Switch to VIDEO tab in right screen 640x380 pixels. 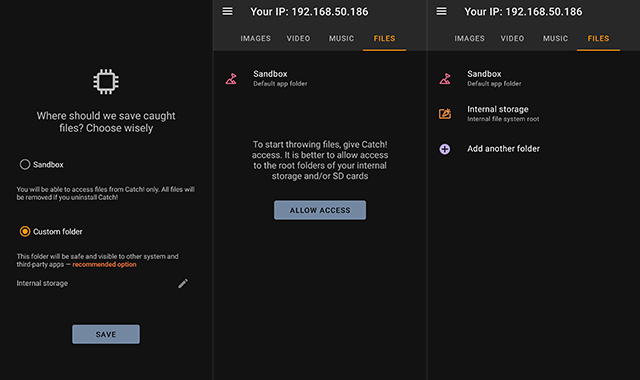(x=512, y=38)
